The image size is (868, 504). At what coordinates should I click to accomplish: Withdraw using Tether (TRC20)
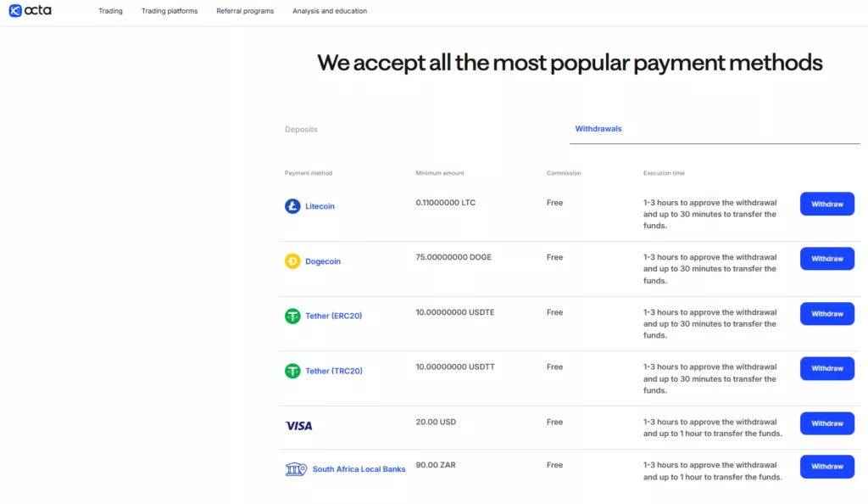click(827, 368)
